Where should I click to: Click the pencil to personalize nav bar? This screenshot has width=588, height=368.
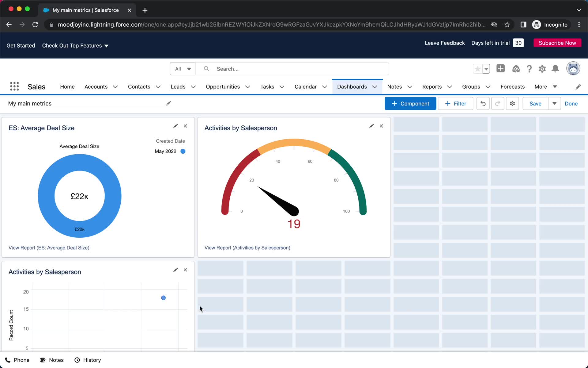578,87
